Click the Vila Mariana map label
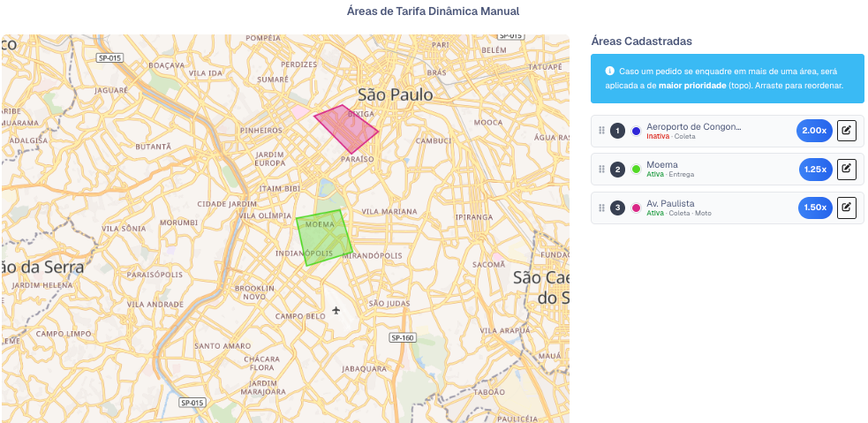This screenshot has height=423, width=868. 389,212
